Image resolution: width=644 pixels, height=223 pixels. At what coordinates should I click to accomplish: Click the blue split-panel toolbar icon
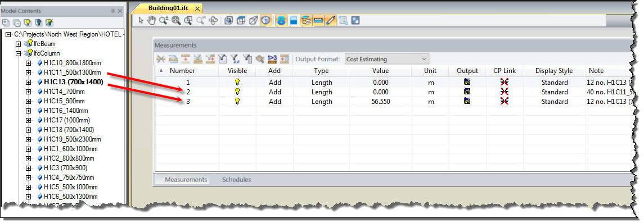293,20
